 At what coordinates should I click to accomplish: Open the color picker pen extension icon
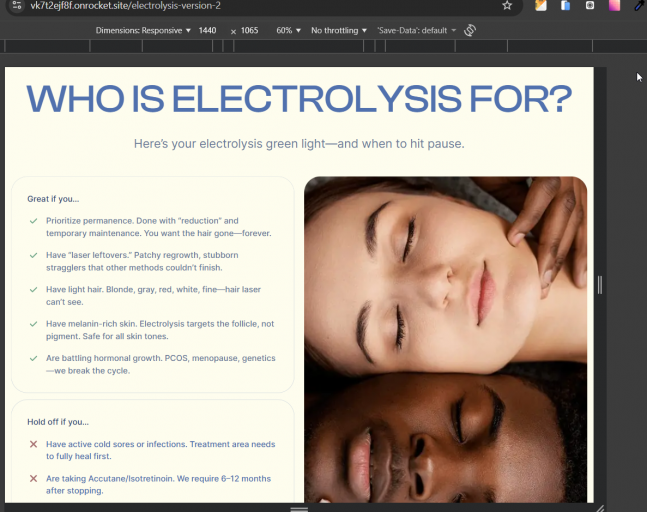(639, 5)
